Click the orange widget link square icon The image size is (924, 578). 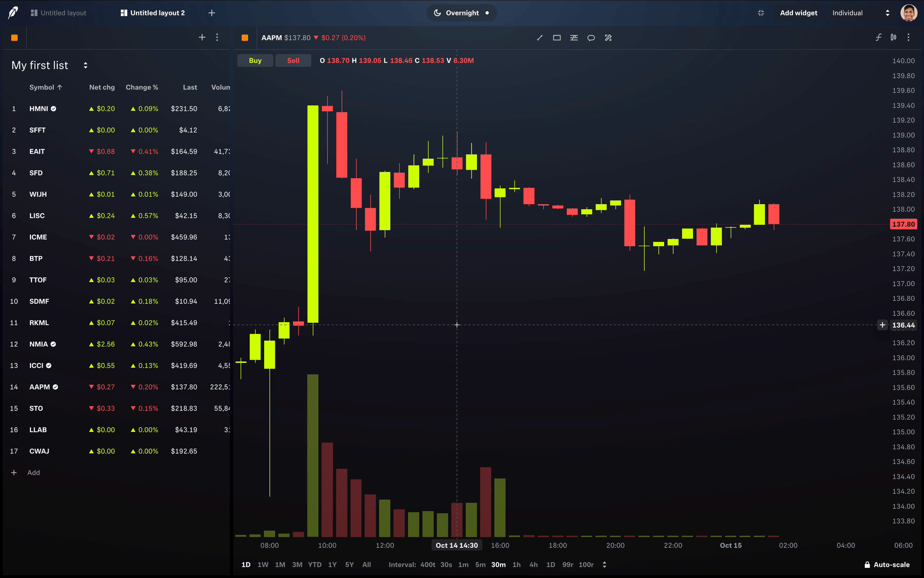tap(14, 37)
